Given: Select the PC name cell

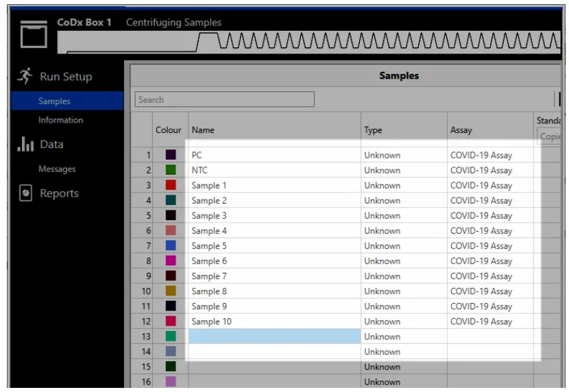Looking at the screenshot, I should click(274, 155).
